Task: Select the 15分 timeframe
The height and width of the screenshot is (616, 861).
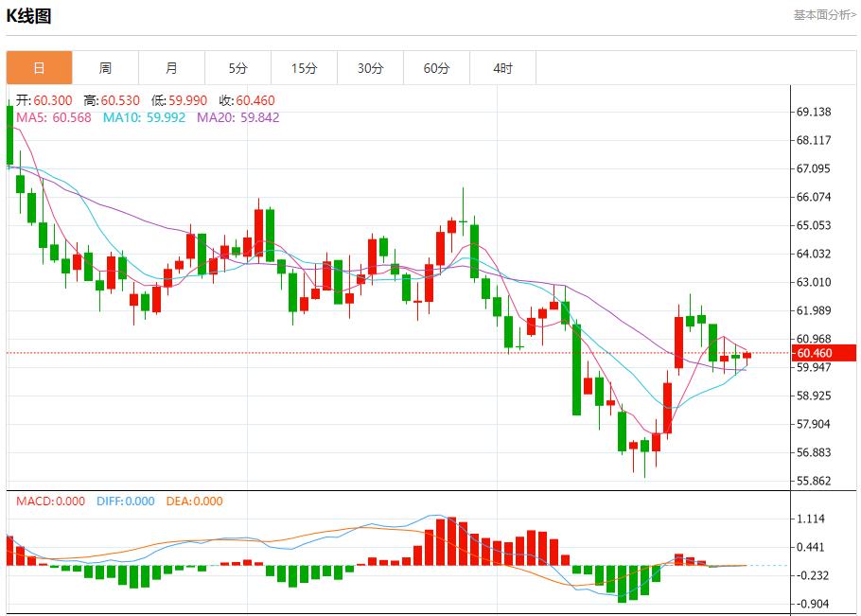Action: pos(304,67)
